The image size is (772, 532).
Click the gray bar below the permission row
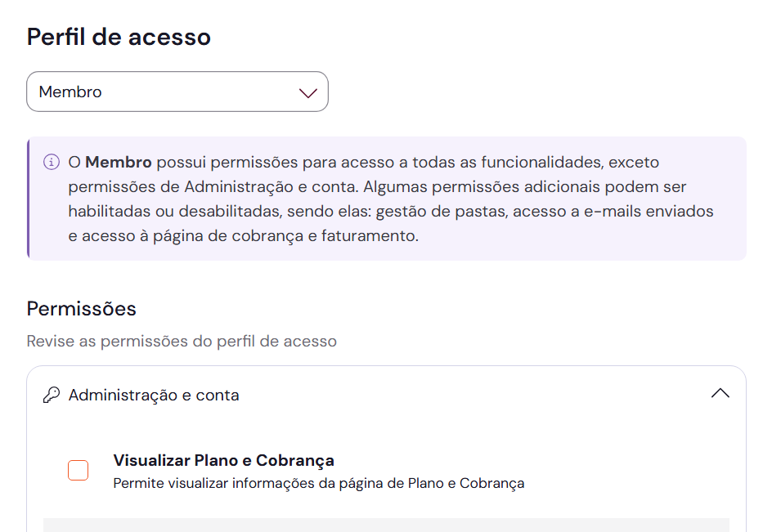pos(386,525)
